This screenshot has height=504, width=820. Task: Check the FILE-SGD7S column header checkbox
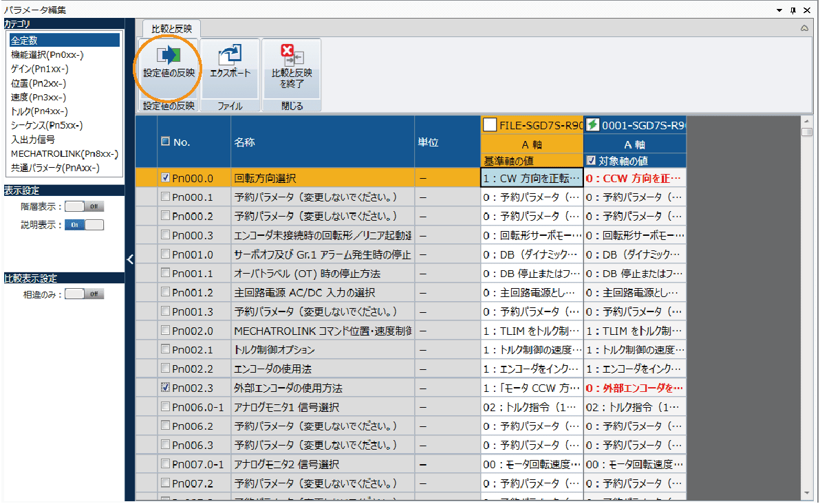[x=490, y=124]
